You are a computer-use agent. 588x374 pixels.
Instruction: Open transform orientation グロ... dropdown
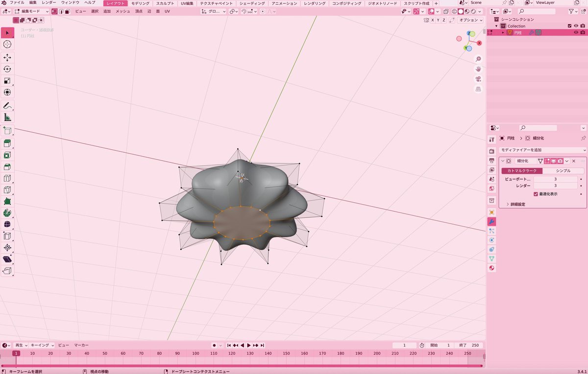pos(213,11)
